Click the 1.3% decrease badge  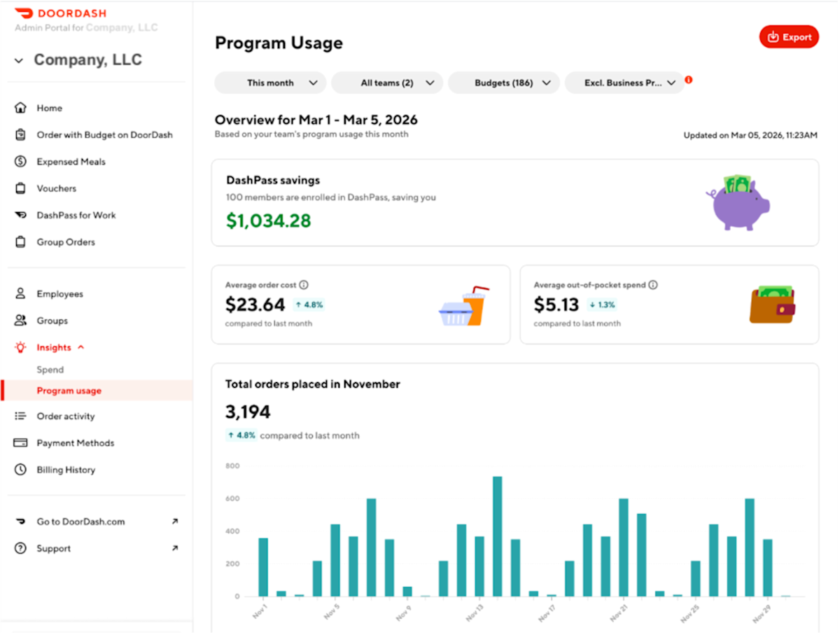(x=603, y=304)
